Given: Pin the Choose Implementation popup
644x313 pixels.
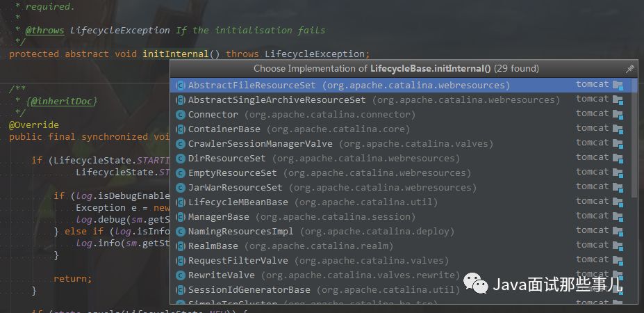Looking at the screenshot, I should 629,69.
